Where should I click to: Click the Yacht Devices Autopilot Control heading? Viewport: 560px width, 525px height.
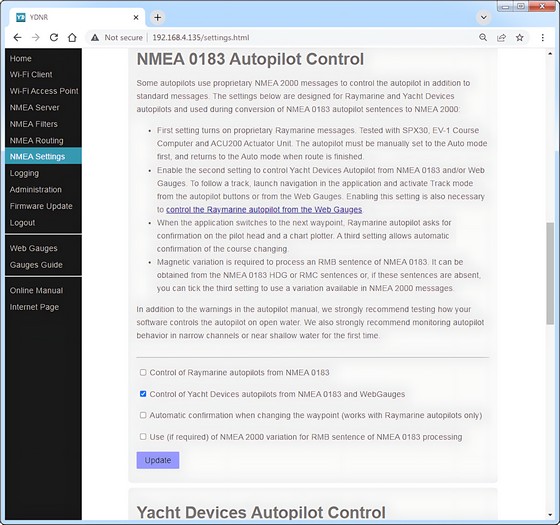coord(261,512)
